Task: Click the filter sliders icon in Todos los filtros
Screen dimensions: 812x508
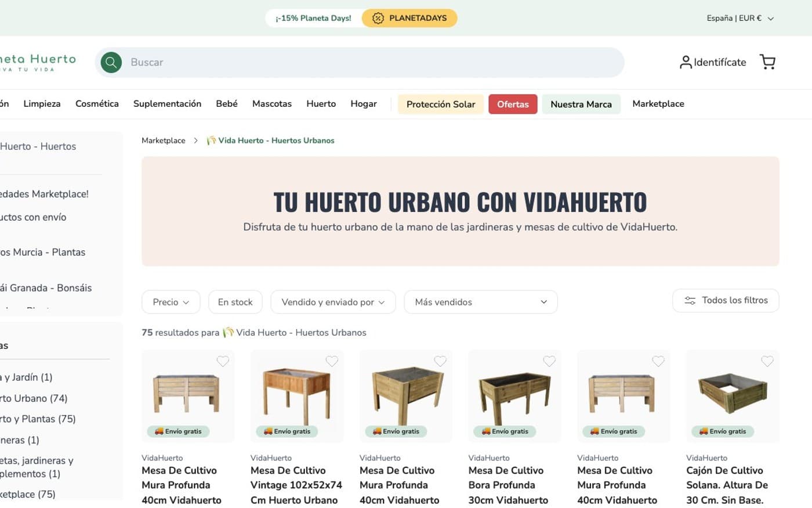Action: coord(690,301)
